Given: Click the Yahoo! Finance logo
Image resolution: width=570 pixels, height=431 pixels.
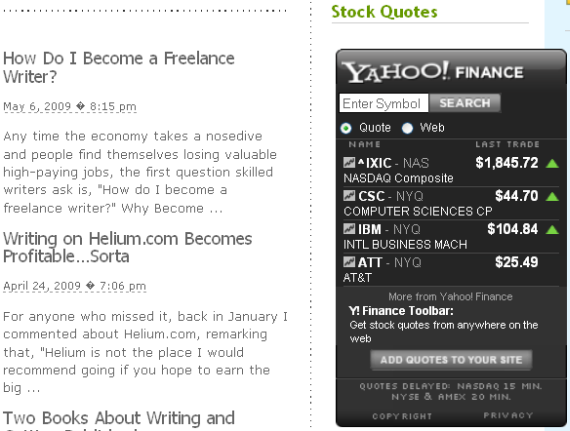Looking at the screenshot, I should [433, 72].
